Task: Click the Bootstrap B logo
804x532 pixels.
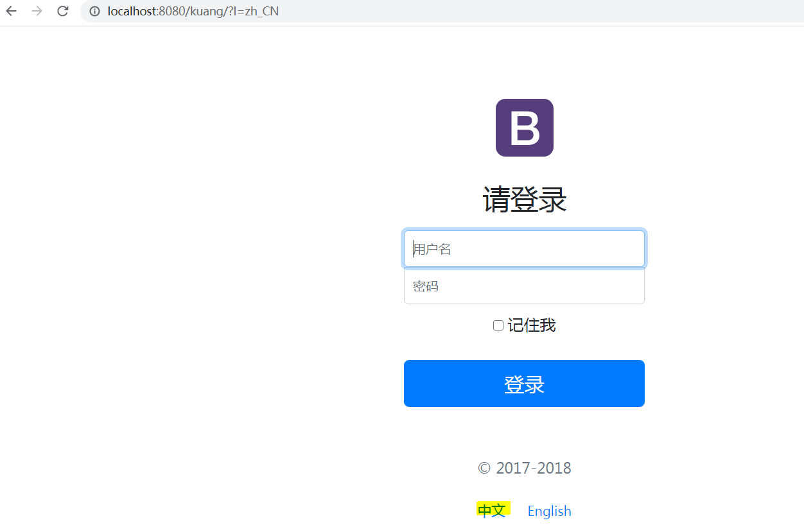Action: (524, 128)
